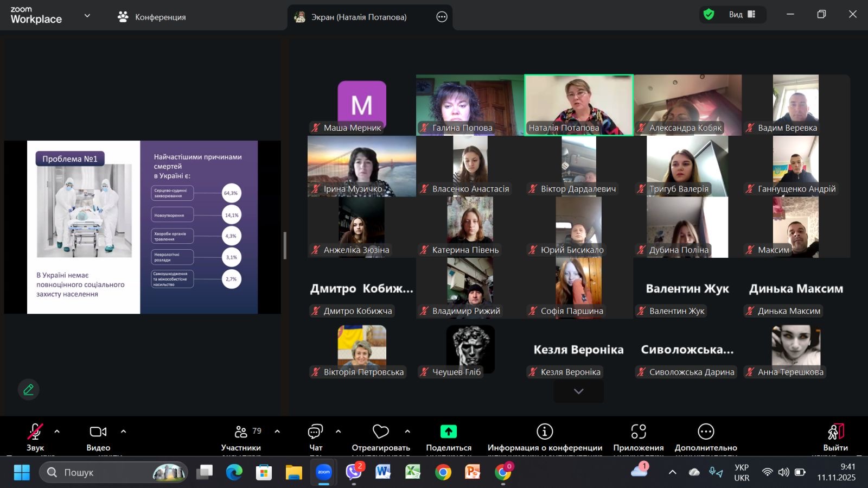Open Zoom Workplace dropdown chevron

point(87,16)
